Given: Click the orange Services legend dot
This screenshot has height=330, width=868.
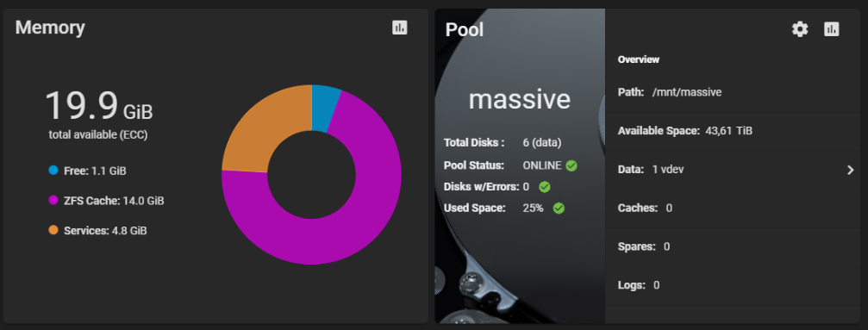Looking at the screenshot, I should click(53, 230).
